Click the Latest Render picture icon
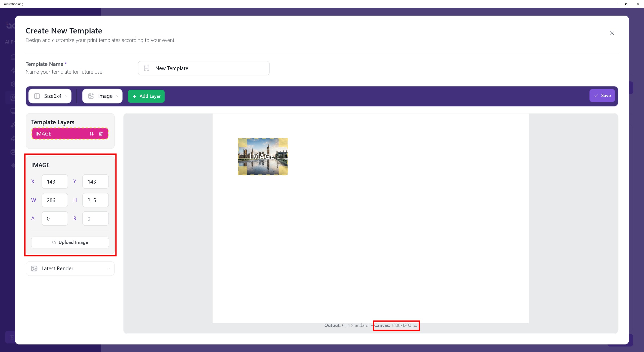644x352 pixels. click(34, 269)
